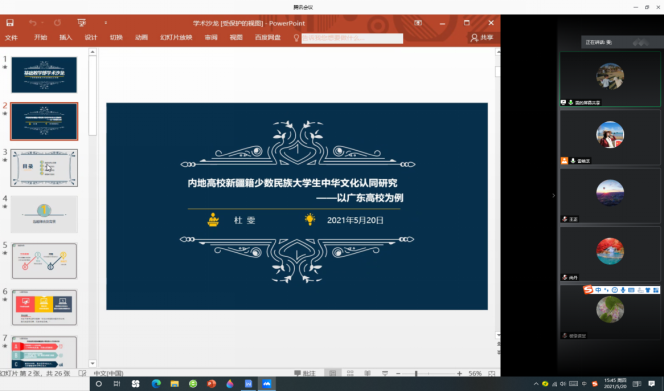This screenshot has height=391, width=664.
Task: Start slideshow from beginning icon in title bar
Action: 81,23
